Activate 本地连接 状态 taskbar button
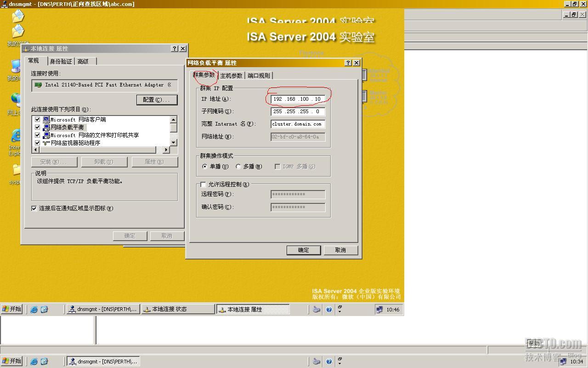 178,310
